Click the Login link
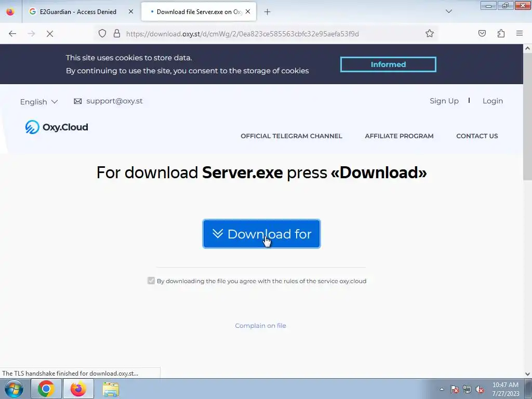Image resolution: width=532 pixels, height=399 pixels. point(493,101)
